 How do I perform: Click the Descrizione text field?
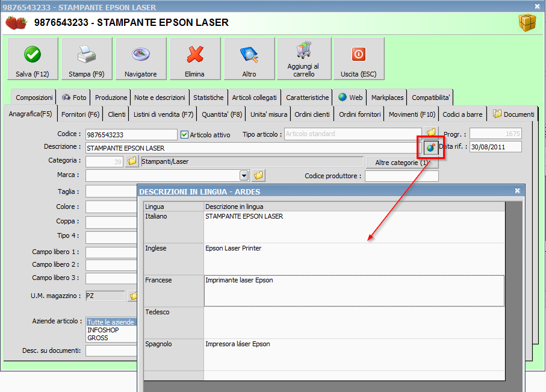[253, 148]
